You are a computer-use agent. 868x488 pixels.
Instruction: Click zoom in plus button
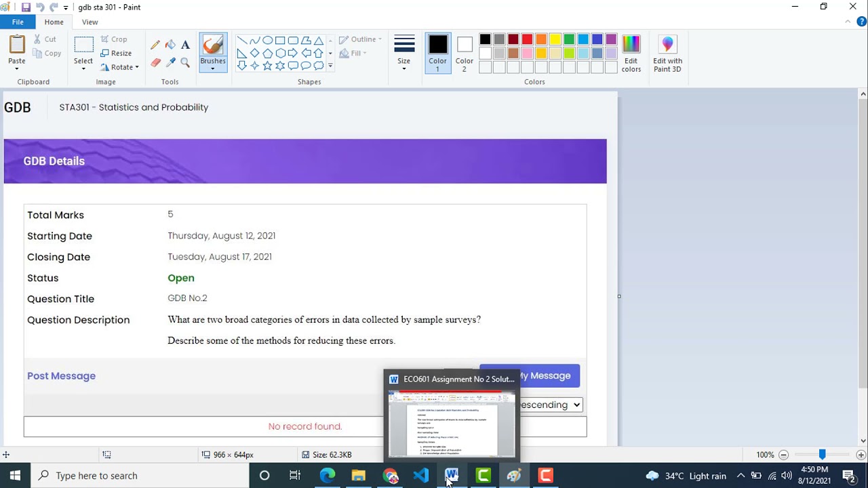pos(861,455)
